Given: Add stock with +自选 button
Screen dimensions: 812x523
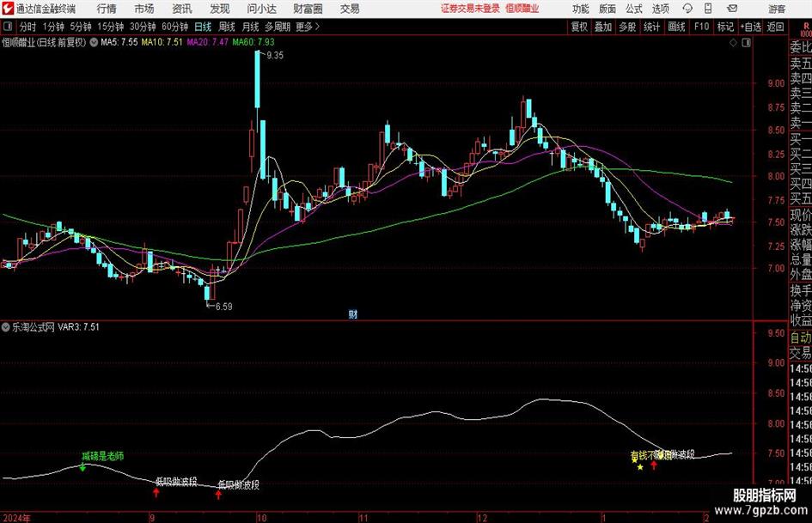Looking at the screenshot, I should point(751,27).
